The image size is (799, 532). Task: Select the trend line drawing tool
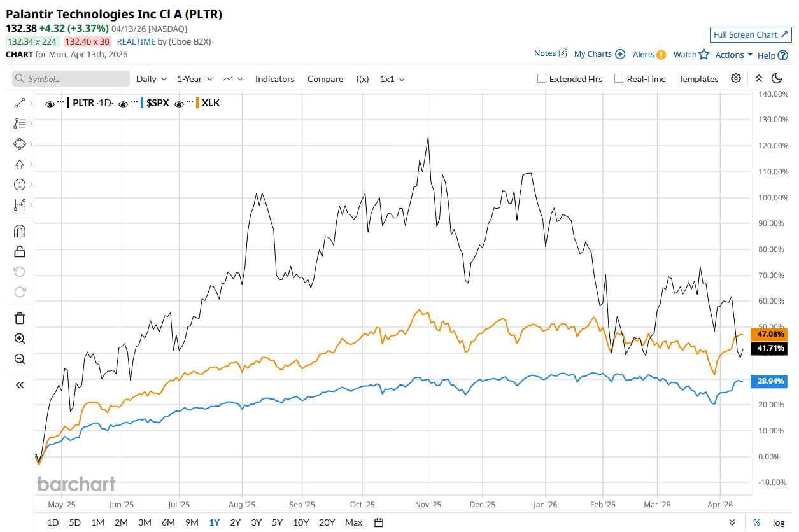19,103
